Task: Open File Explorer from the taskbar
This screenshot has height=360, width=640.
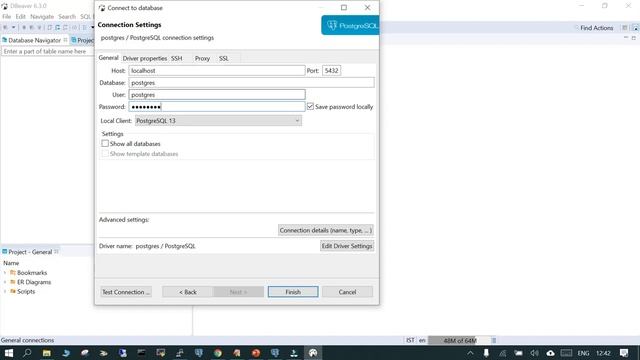Action: click(x=47, y=353)
